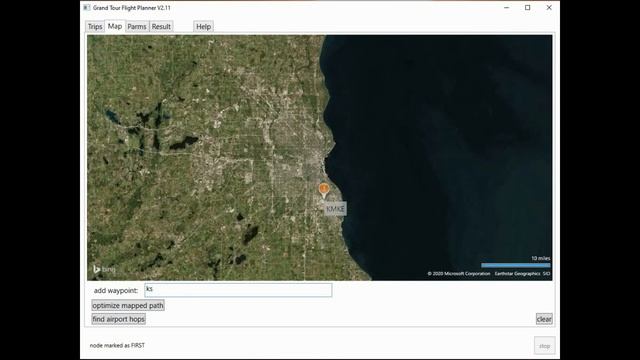
Task: Click the add waypoint input field
Action: (238, 290)
